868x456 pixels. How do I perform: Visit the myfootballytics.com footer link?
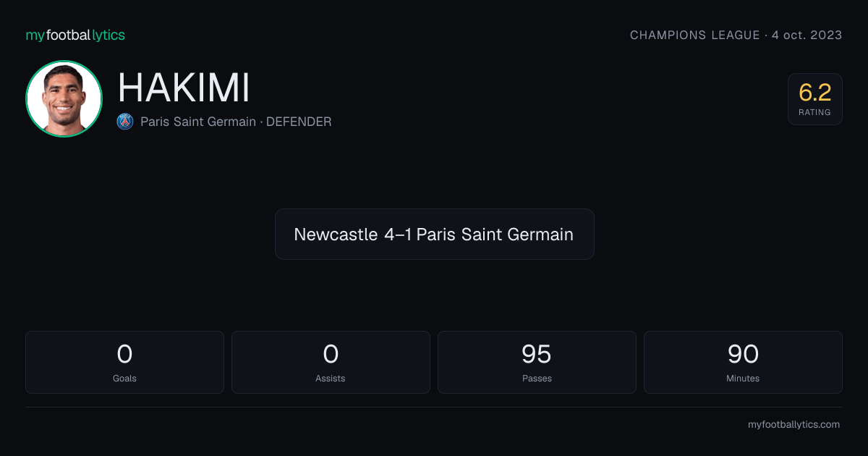pos(793,425)
